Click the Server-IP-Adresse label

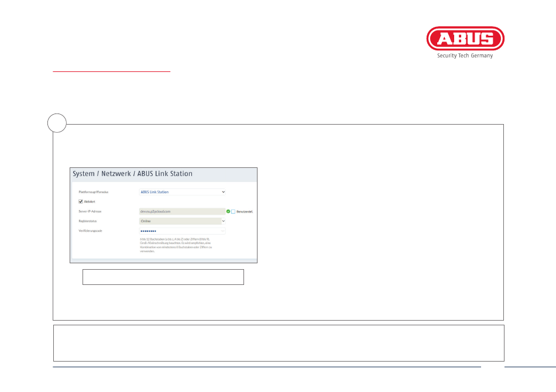click(90, 211)
